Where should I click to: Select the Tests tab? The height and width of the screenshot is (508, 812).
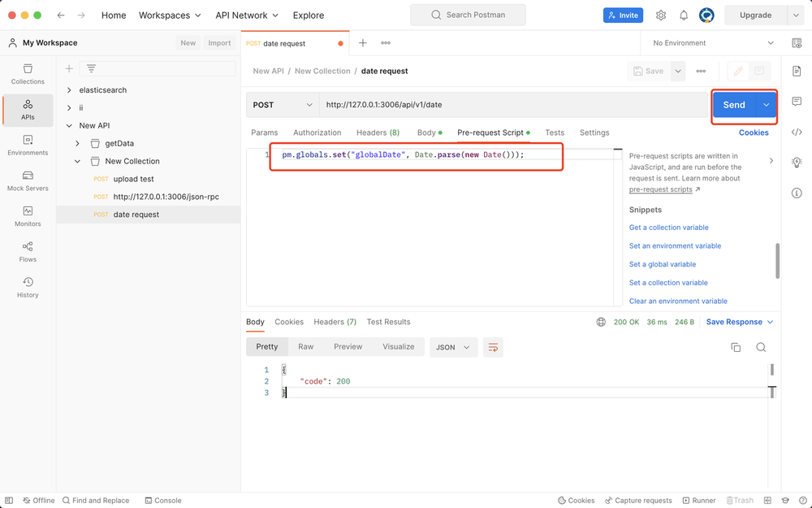555,132
